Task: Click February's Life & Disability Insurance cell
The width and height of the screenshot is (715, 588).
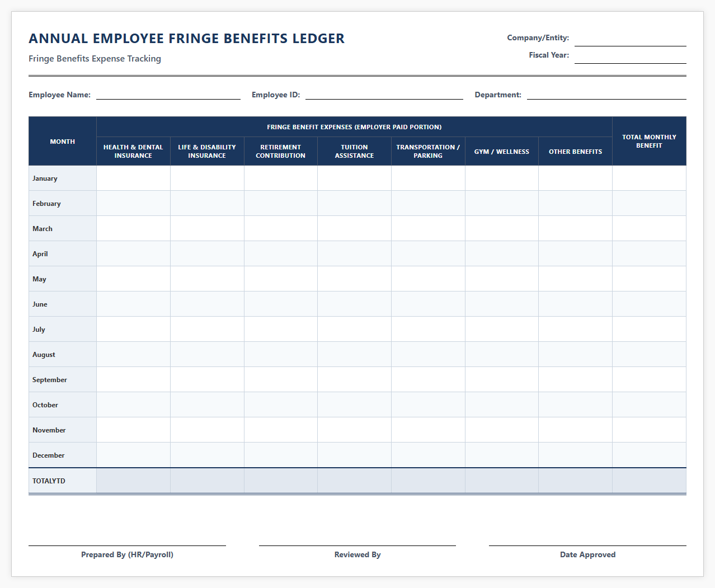Action: pyautogui.click(x=207, y=203)
